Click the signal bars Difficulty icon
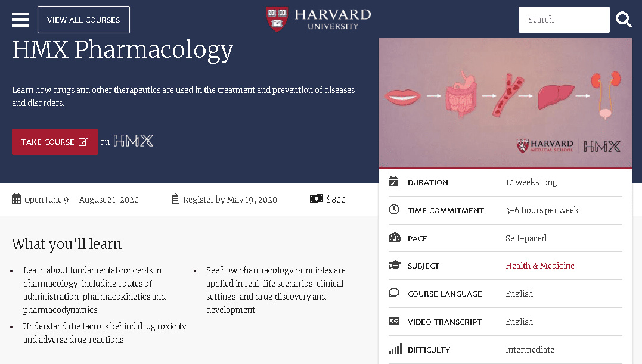 [395, 349]
